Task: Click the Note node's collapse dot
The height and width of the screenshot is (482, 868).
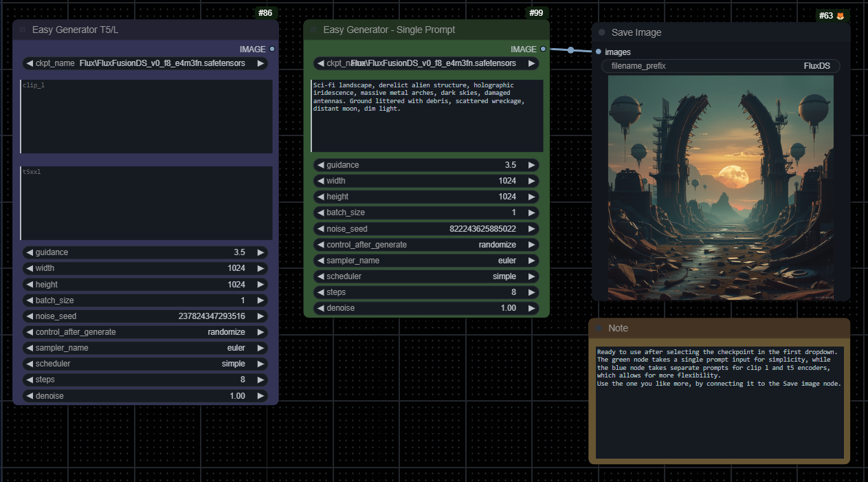Action: point(599,329)
